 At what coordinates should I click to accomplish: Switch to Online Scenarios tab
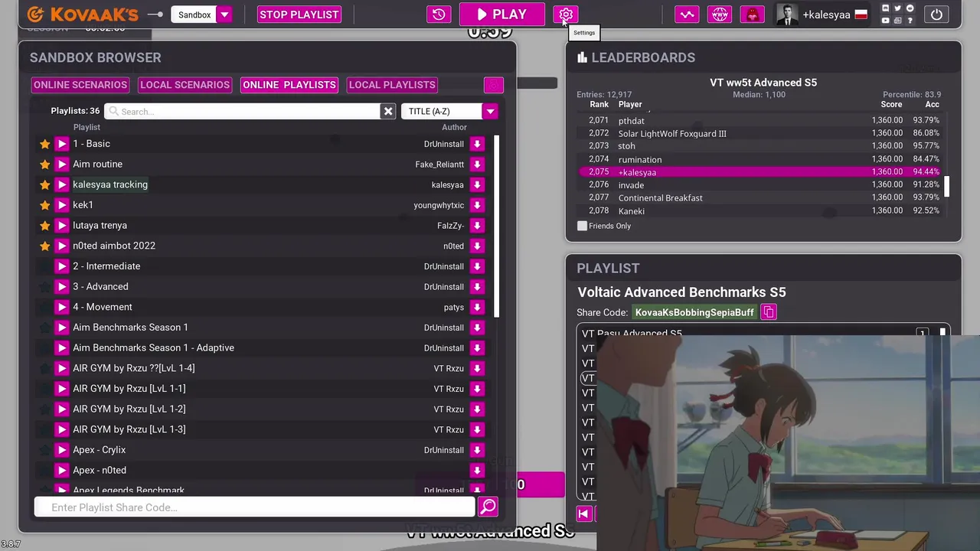tap(80, 85)
